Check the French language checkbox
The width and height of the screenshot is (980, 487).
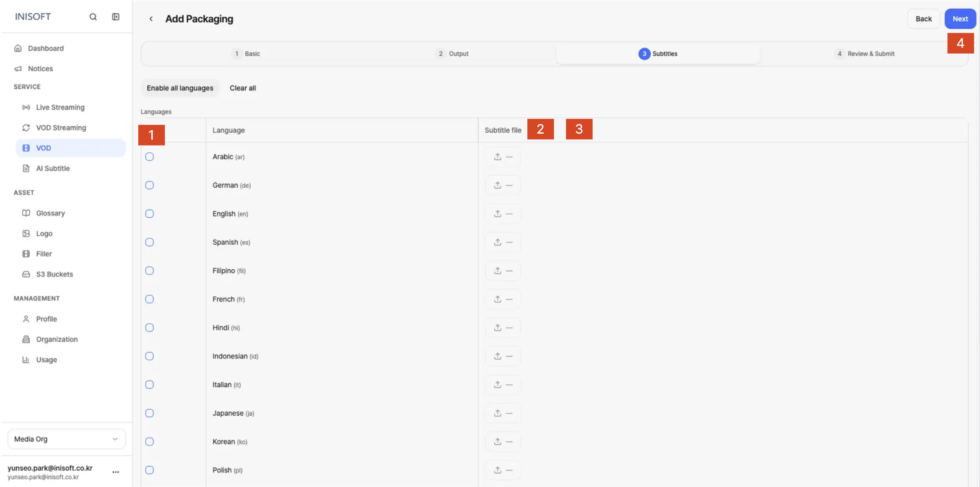pos(149,299)
